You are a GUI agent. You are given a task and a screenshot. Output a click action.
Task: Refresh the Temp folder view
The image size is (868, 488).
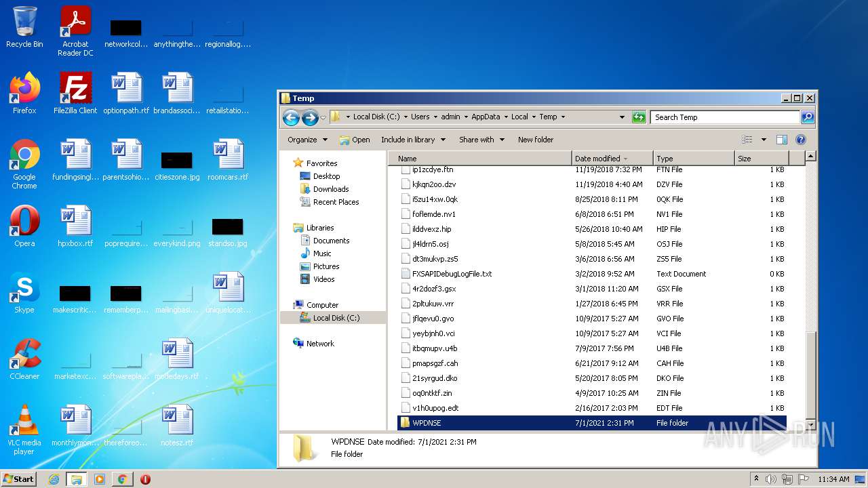pos(639,117)
